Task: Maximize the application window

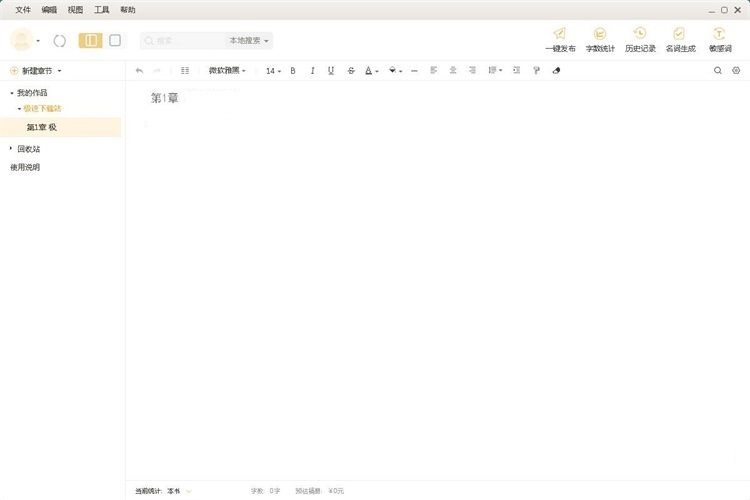Action: (724, 10)
